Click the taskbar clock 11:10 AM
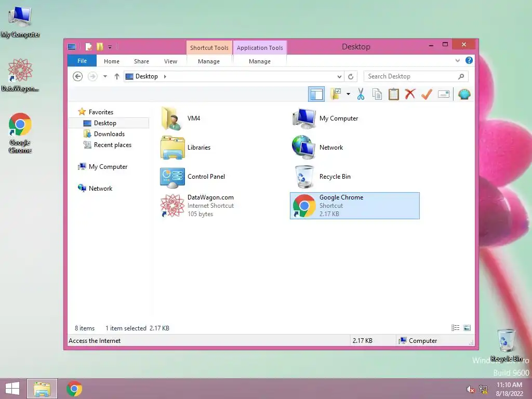This screenshot has height=399, width=532. click(x=509, y=389)
